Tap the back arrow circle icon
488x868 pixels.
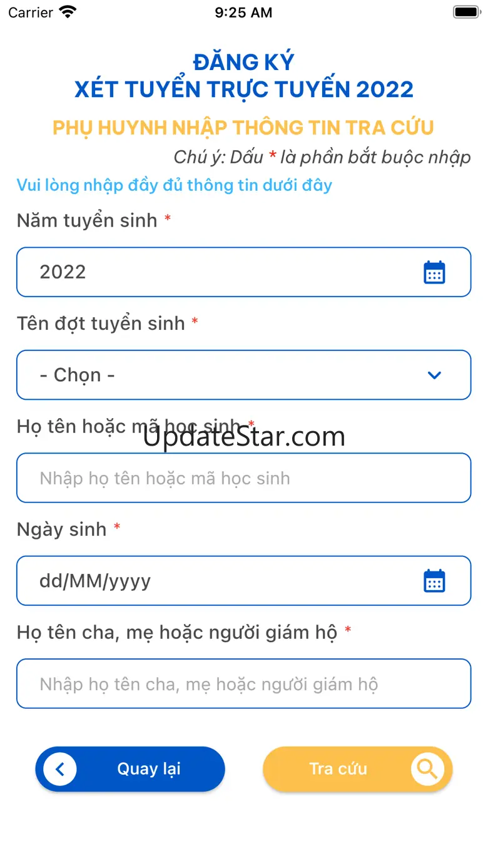click(60, 769)
